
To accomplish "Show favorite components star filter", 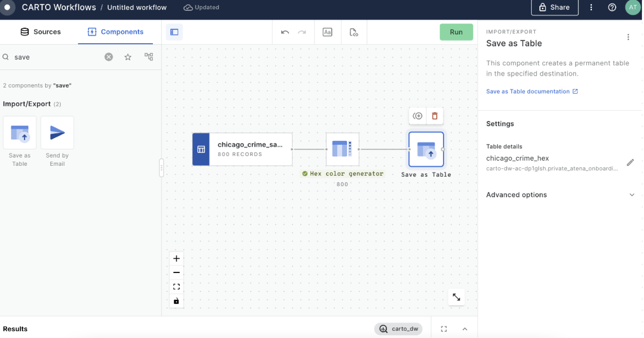I will click(128, 57).
